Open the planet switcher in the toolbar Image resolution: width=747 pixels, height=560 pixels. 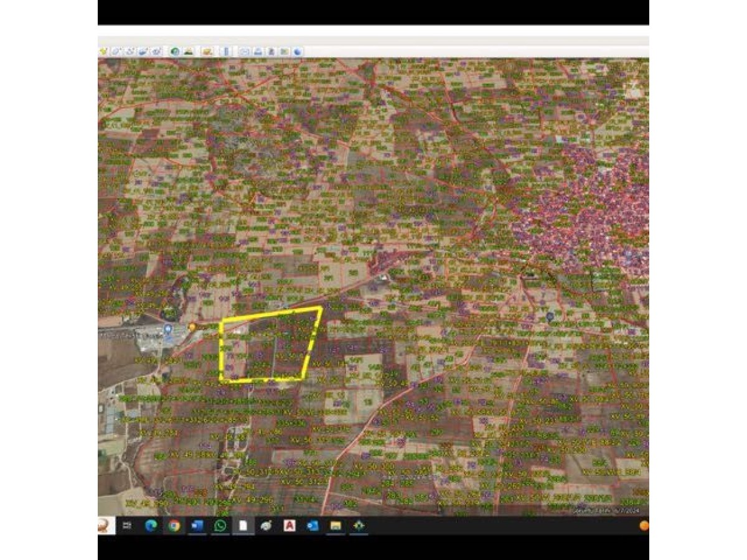(x=207, y=52)
